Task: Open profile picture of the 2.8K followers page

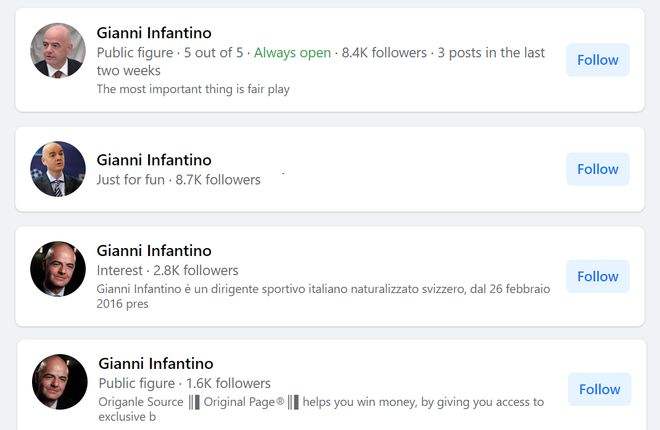Action: point(58,269)
